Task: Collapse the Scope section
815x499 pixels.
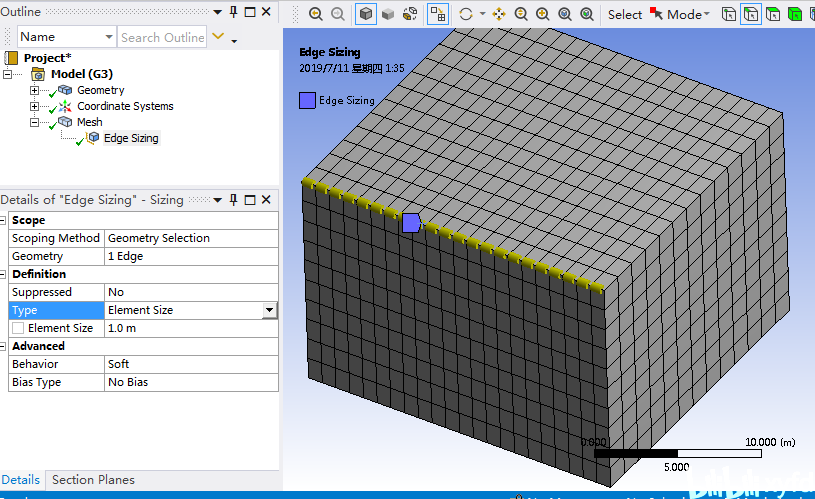Action: [x=3, y=220]
